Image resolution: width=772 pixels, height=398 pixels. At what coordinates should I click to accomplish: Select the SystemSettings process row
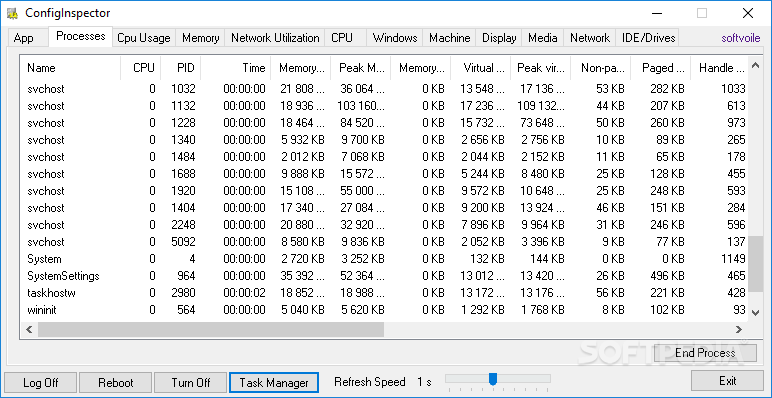[x=385, y=276]
